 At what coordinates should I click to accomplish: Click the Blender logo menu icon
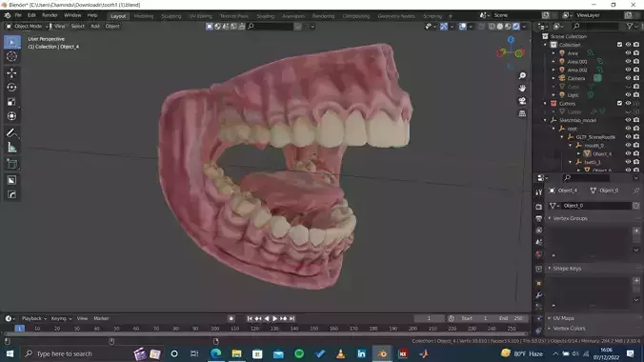click(7, 15)
